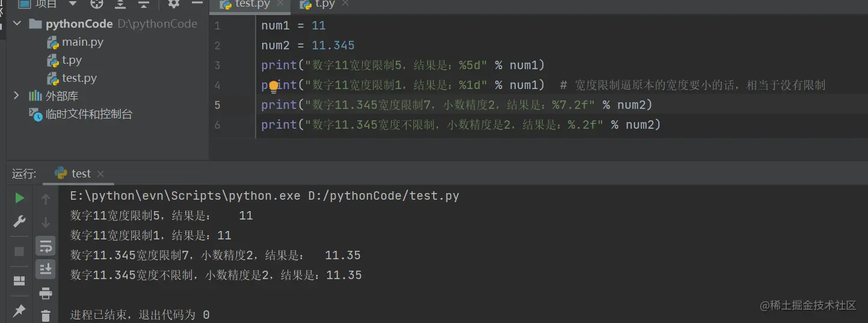
Task: Hide the project panel with the minus icon
Action: coord(197,4)
